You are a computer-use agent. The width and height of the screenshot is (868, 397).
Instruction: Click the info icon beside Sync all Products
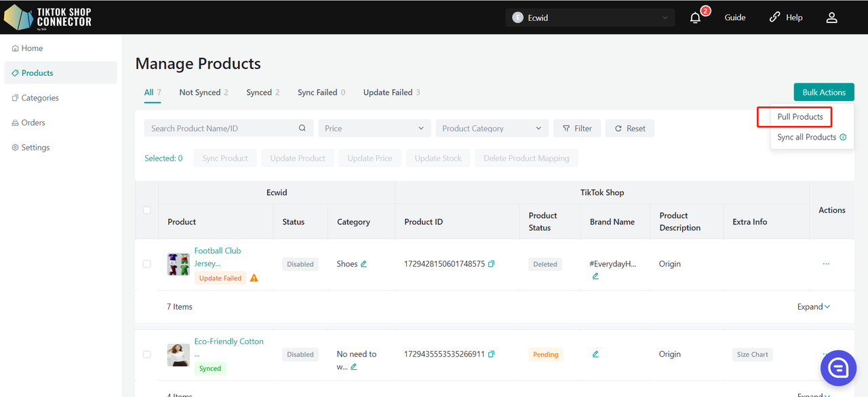coord(843,137)
